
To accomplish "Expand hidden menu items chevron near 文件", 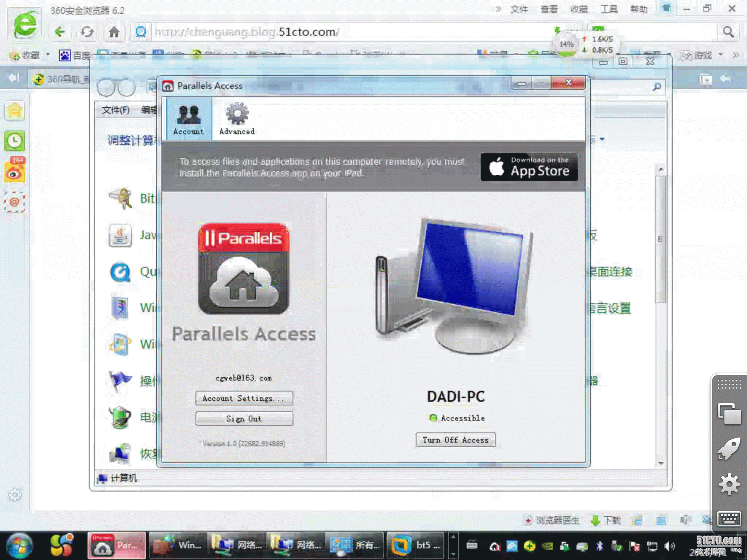I will (498, 9).
